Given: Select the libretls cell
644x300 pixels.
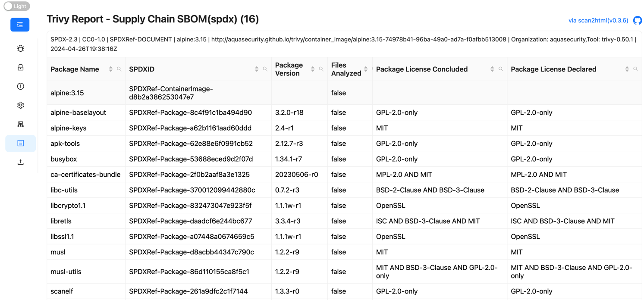Looking at the screenshot, I should [86, 221].
